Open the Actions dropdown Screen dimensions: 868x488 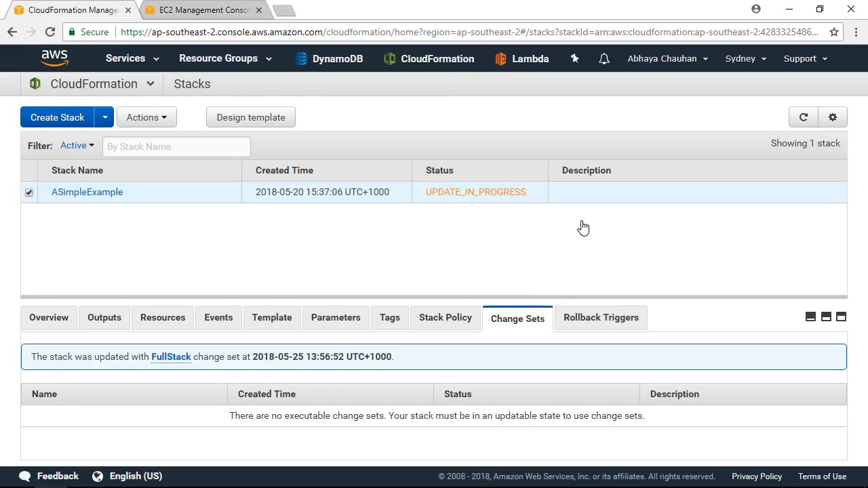click(146, 117)
